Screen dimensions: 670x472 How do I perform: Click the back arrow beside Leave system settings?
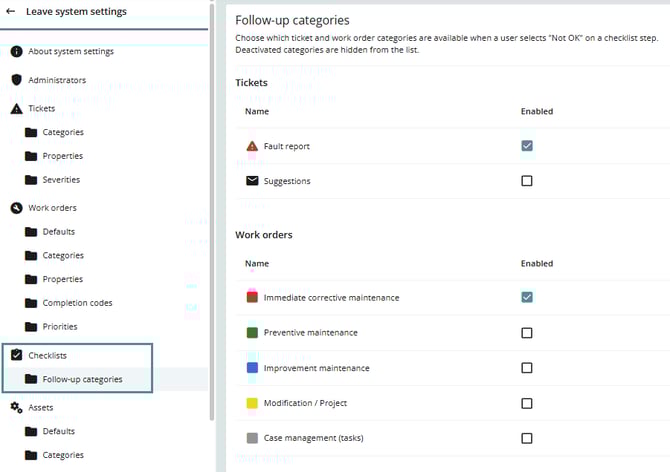point(13,12)
